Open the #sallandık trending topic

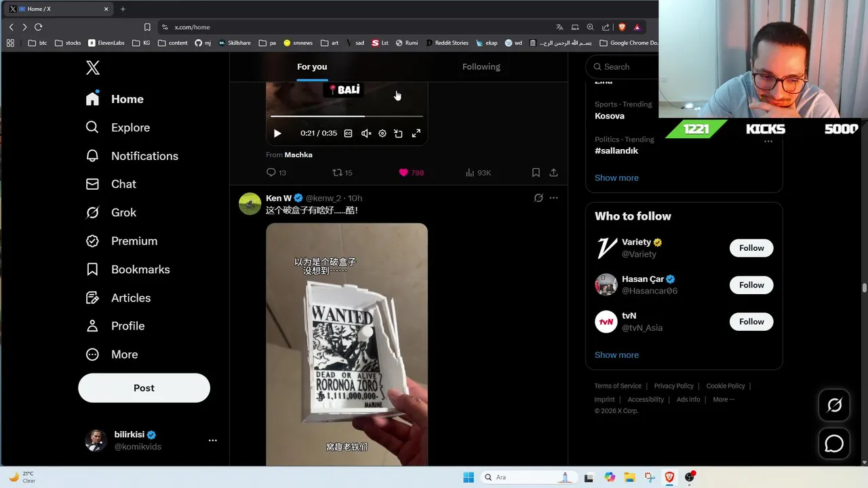[616, 150]
